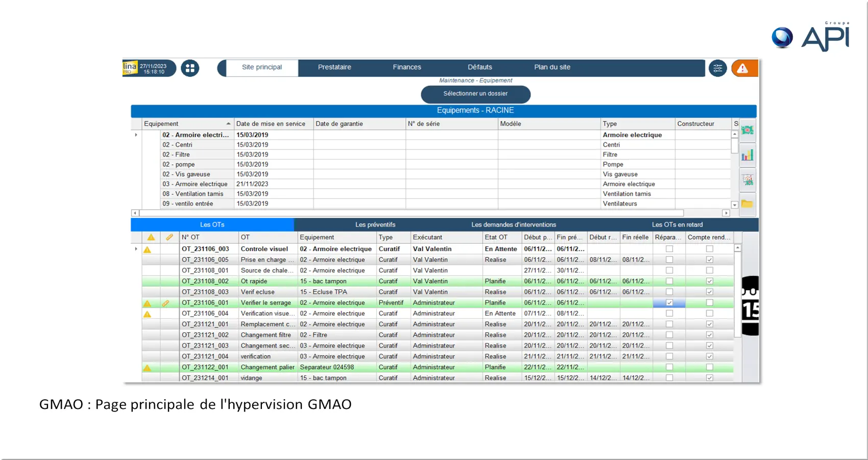Viewport: 868px width, 460px height.
Task: Toggle Compte rendu checkbox for OT_231121_001
Action: pos(709,324)
